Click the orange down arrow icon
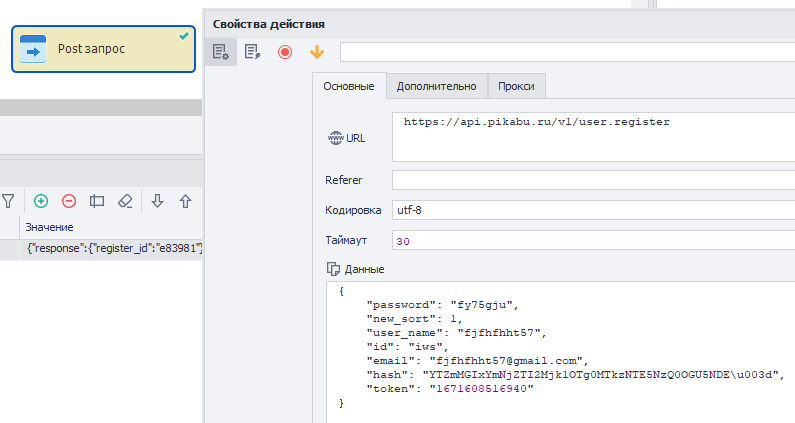The image size is (795, 423). click(x=317, y=52)
